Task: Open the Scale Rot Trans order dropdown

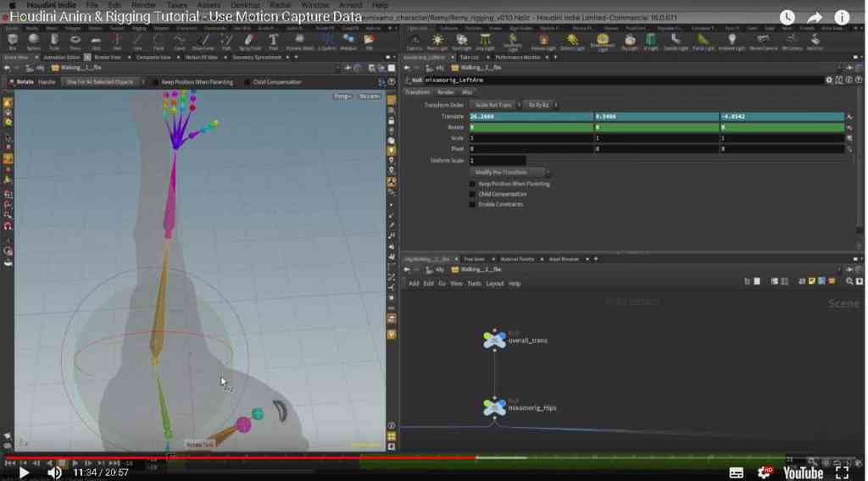Action: pyautogui.click(x=495, y=105)
